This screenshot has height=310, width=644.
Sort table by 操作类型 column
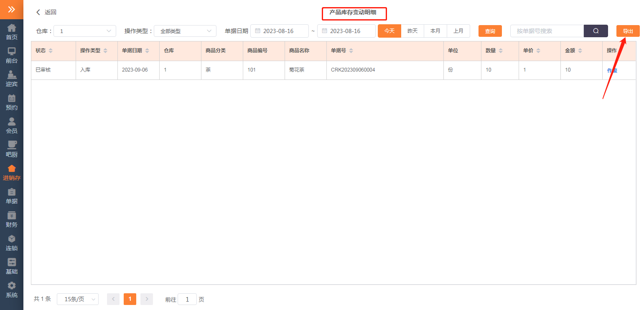coord(105,51)
